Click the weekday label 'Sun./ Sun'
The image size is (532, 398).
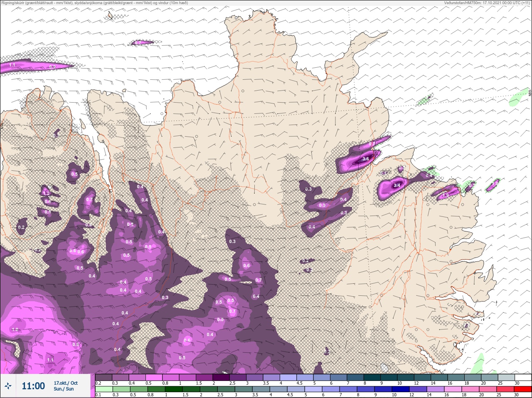tap(64, 389)
